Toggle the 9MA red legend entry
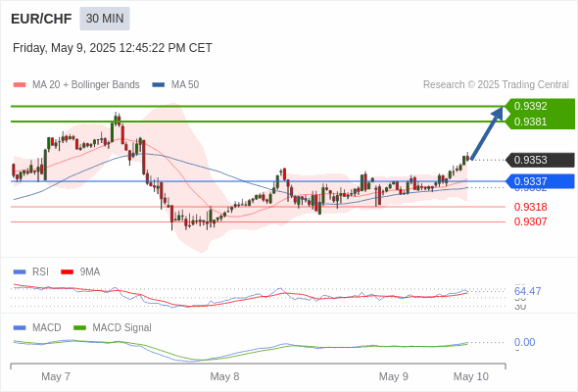The height and width of the screenshot is (392, 578). pyautogui.click(x=80, y=271)
